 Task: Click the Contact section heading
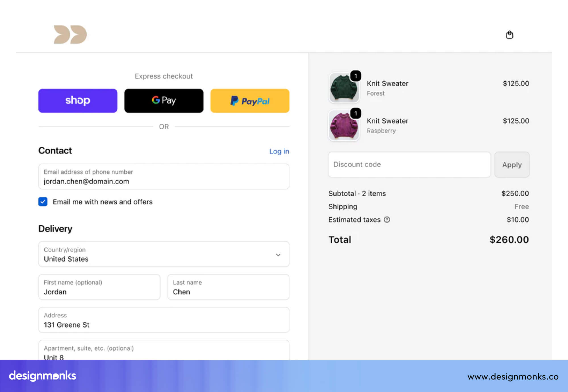[55, 151]
